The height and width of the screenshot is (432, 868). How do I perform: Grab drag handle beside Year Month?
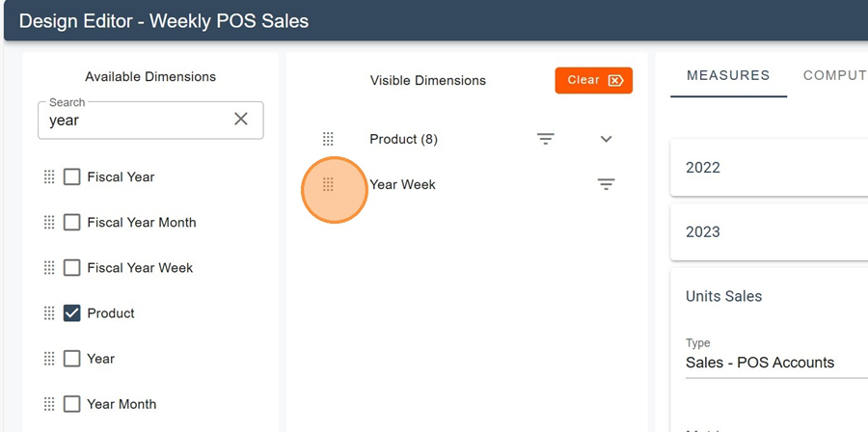point(49,404)
